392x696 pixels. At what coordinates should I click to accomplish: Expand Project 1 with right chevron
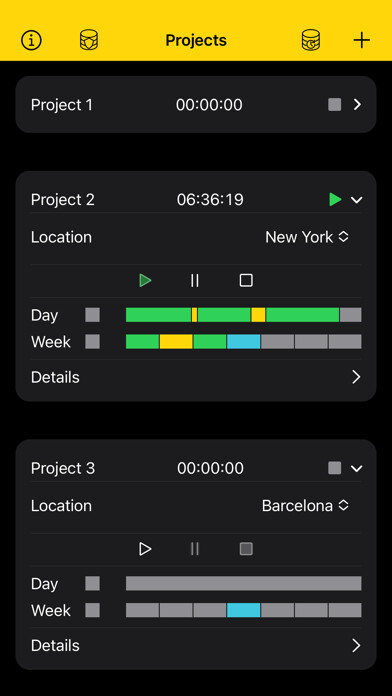click(357, 105)
